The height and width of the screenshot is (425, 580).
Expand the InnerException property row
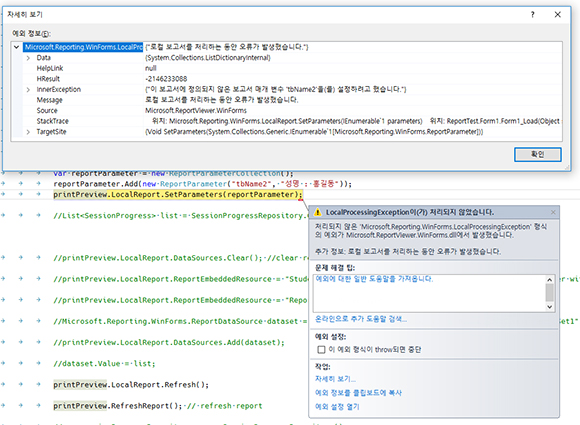click(x=28, y=90)
